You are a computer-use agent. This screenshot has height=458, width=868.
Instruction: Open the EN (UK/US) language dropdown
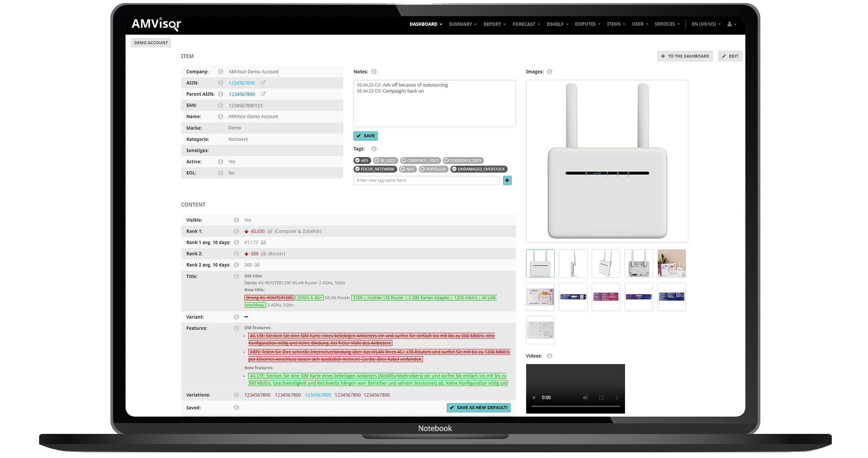click(706, 24)
